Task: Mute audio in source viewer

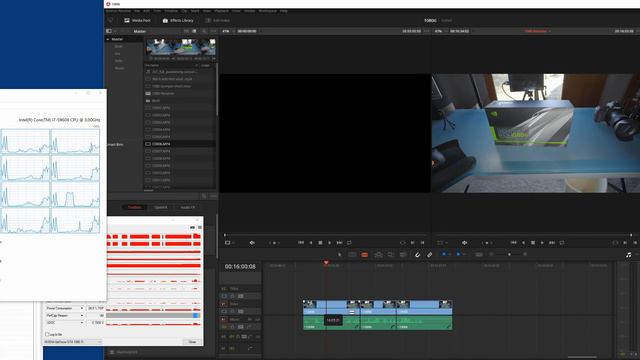Action: pos(252,242)
